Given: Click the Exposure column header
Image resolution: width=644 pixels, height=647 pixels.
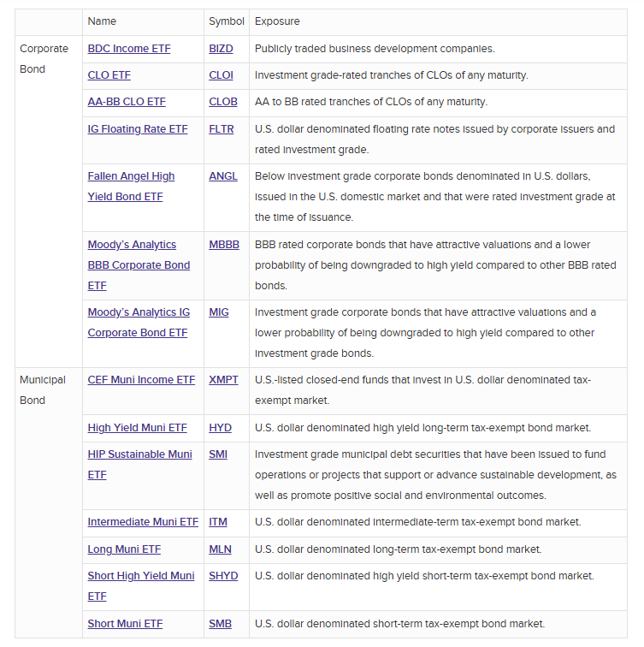Looking at the screenshot, I should point(277,21).
